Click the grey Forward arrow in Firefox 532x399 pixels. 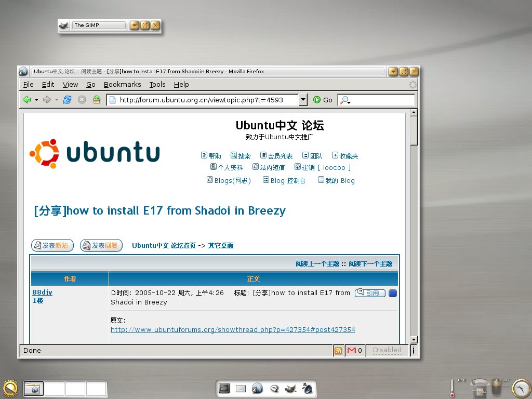coord(47,100)
